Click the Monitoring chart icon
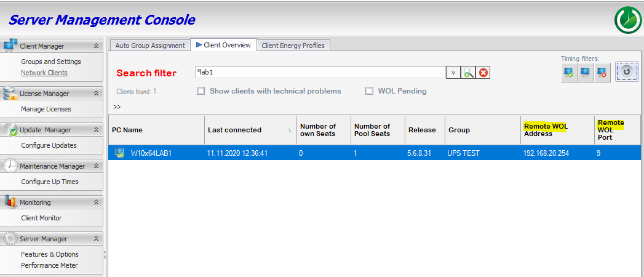This screenshot has width=644, height=277. 10,202
